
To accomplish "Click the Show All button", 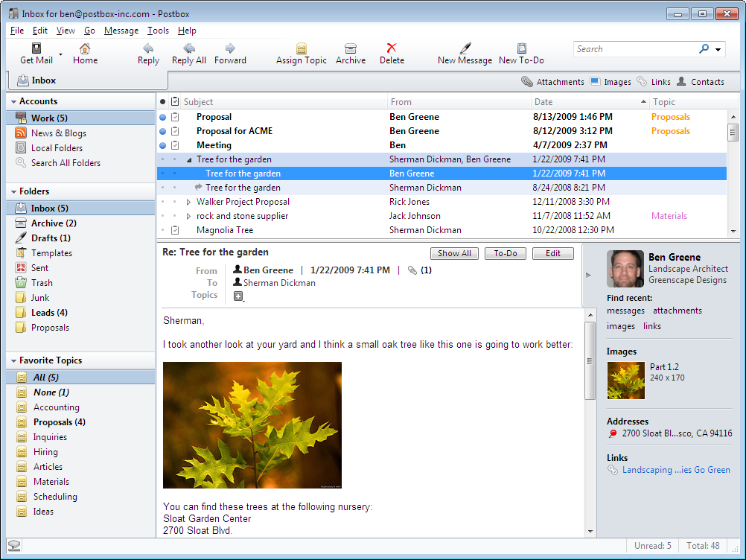I will [454, 254].
